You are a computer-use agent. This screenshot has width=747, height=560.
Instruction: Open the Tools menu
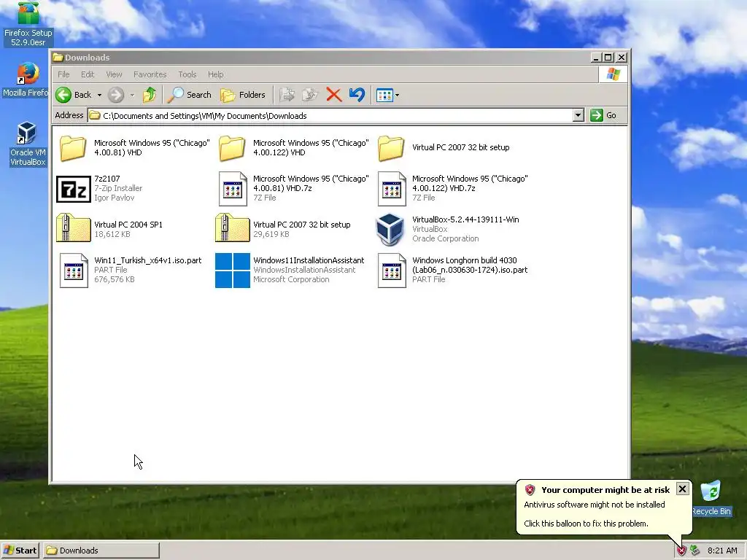(187, 74)
